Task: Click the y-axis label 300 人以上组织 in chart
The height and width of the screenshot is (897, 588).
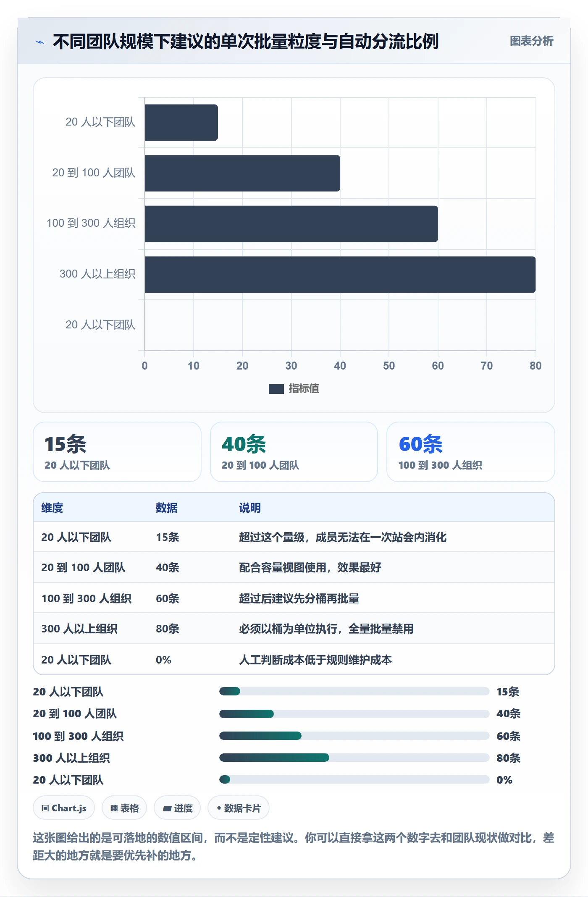Action: click(x=97, y=274)
